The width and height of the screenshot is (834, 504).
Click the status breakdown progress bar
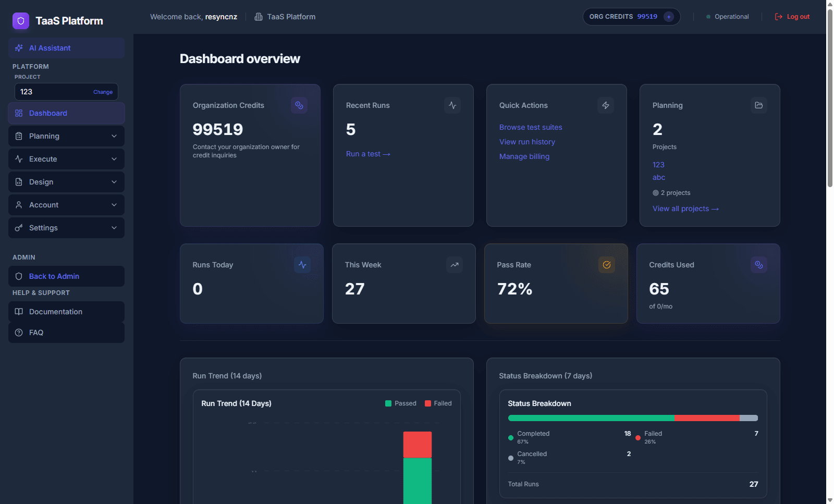pyautogui.click(x=632, y=417)
